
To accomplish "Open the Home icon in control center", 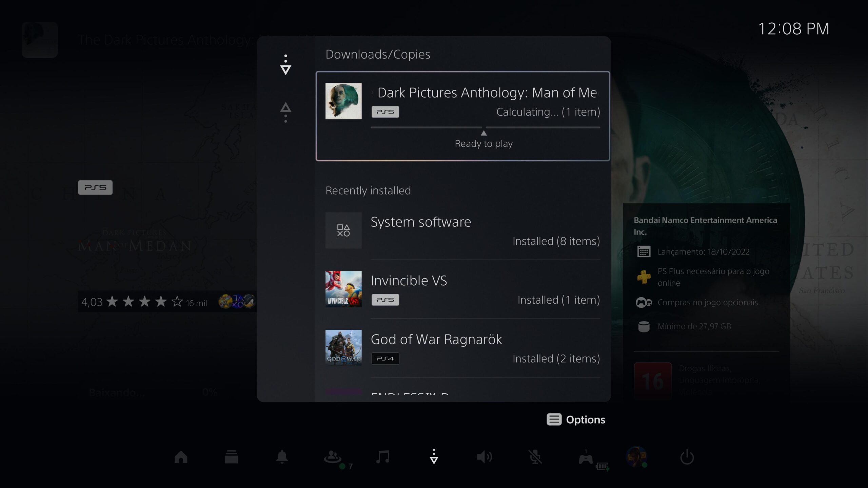I will tap(181, 457).
